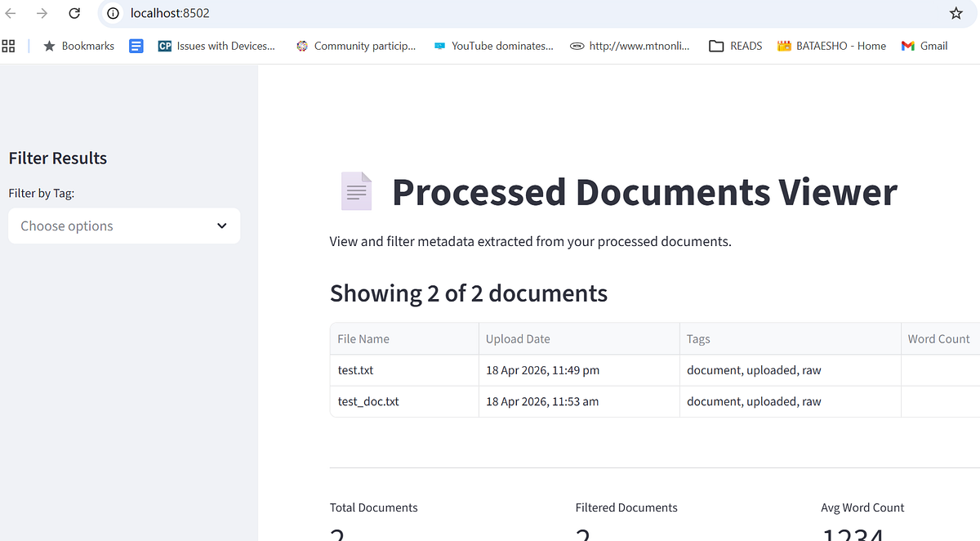This screenshot has height=541, width=980.
Task: Click the Filter Results sidebar heading
Action: [x=58, y=158]
